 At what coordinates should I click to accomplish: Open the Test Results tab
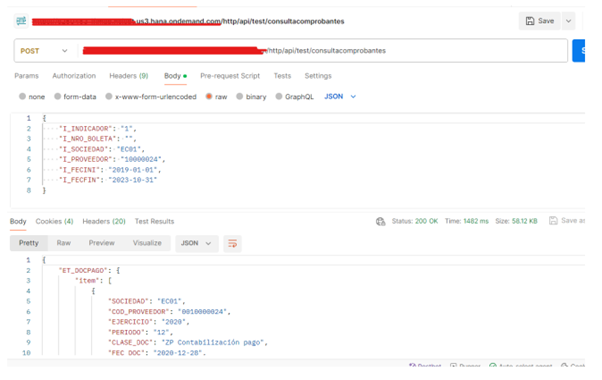tap(154, 221)
